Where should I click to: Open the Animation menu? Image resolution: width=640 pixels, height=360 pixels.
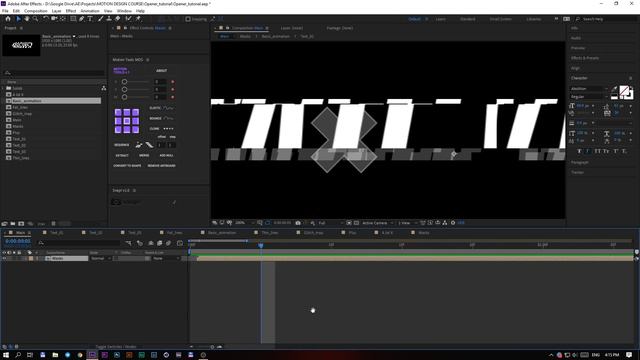click(x=90, y=11)
